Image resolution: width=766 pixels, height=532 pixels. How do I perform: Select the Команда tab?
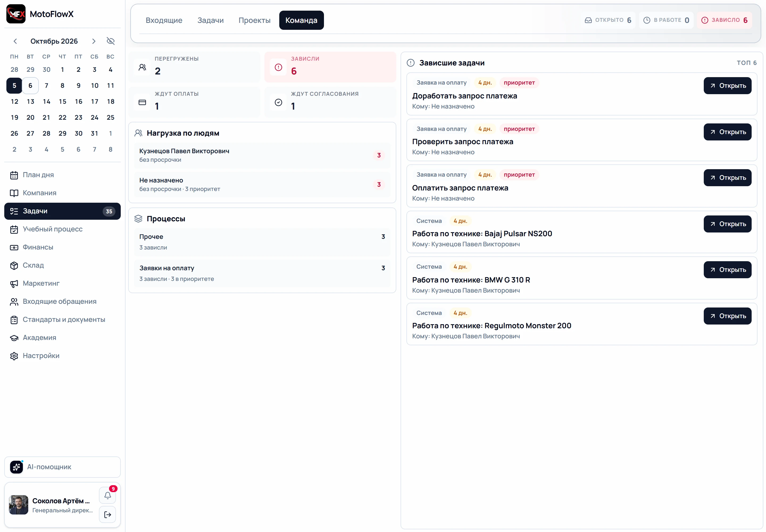(x=301, y=20)
